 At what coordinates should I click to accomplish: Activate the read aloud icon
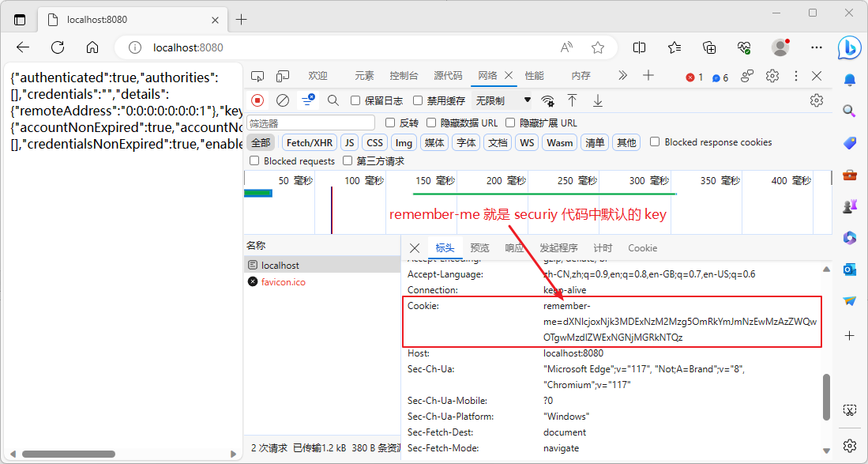[566, 47]
